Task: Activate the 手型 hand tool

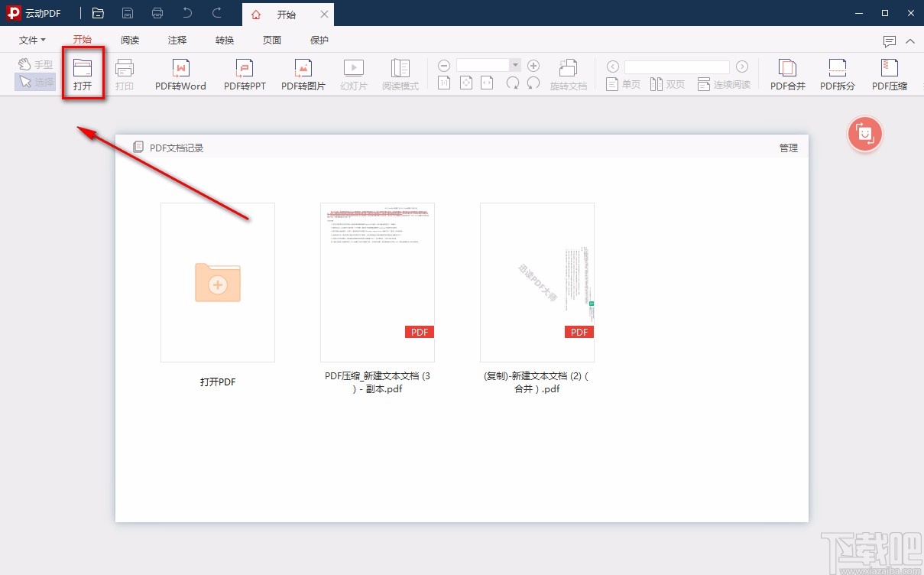Action: tap(36, 65)
